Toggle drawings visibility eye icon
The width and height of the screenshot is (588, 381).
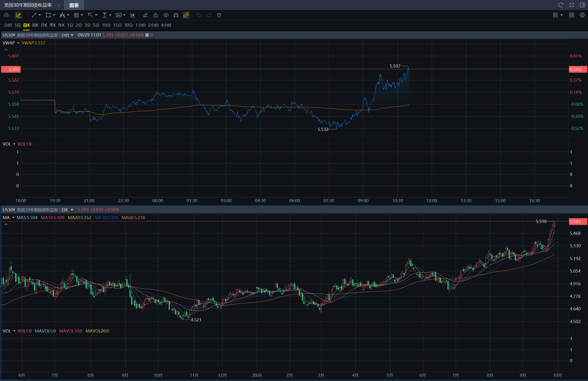[x=166, y=15]
